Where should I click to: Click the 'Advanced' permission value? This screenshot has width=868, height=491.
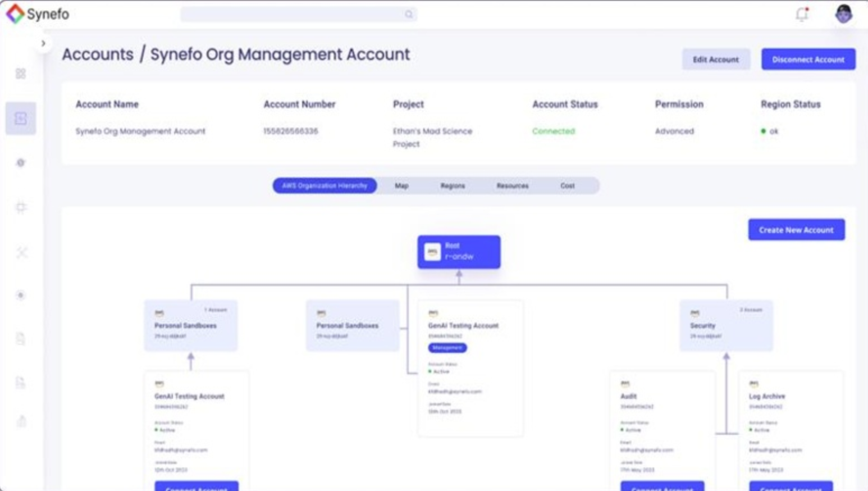[674, 131]
